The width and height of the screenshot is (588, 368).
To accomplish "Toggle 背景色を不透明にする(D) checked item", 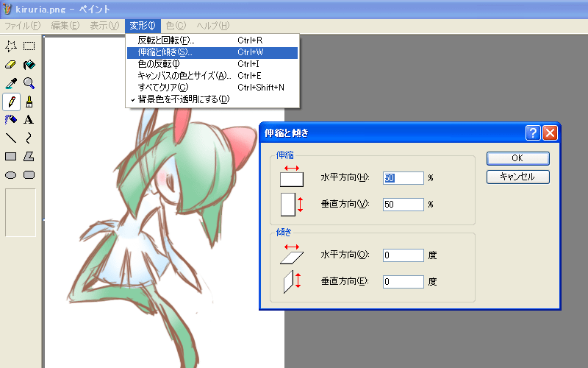I will [212, 99].
